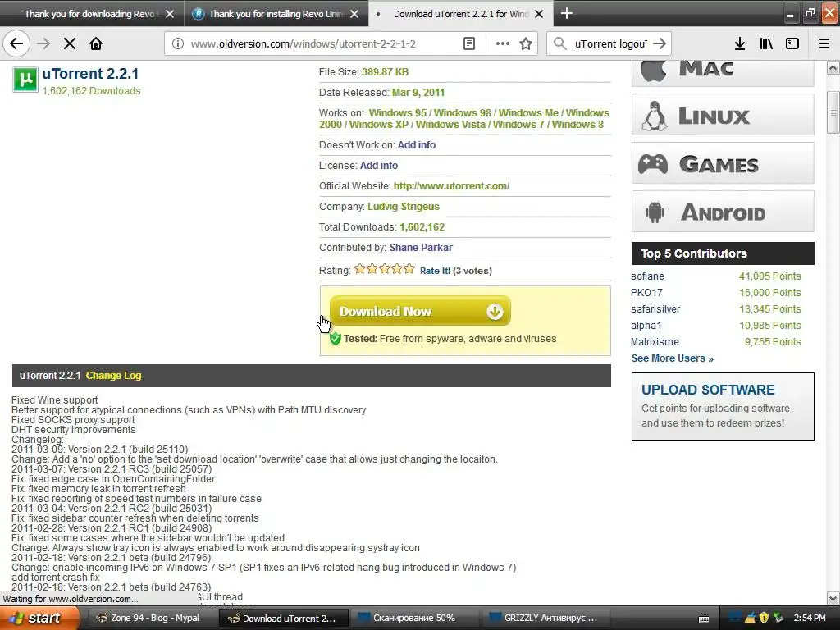Show site information icon in address bar
The width and height of the screenshot is (840, 630).
(x=177, y=43)
